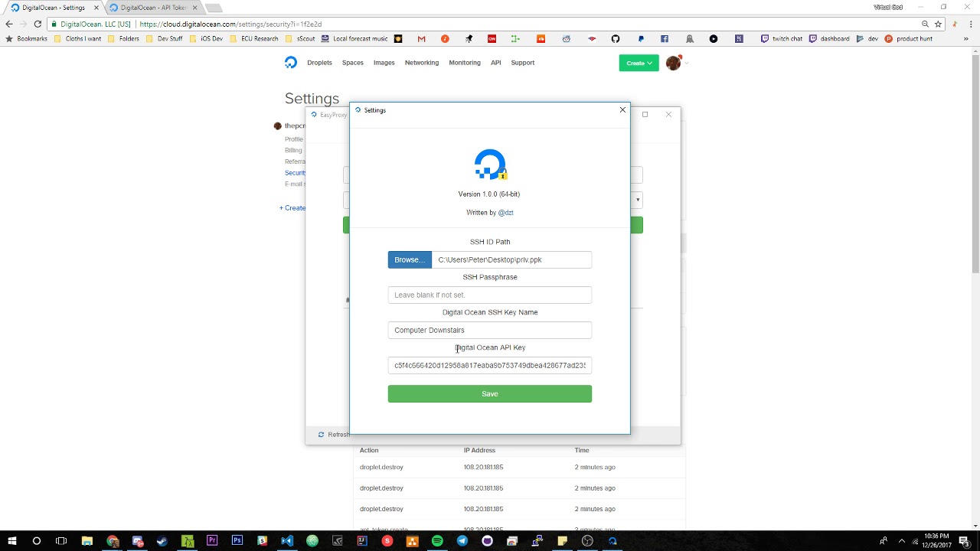Click the SSH ID path text box
Viewport: 980px width, 551px height.
click(511, 259)
